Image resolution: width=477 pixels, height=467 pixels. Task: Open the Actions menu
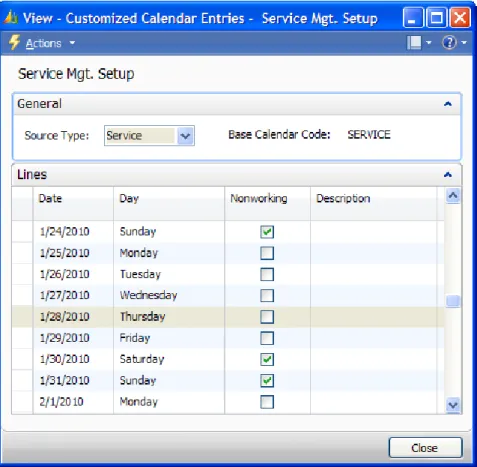50,43
